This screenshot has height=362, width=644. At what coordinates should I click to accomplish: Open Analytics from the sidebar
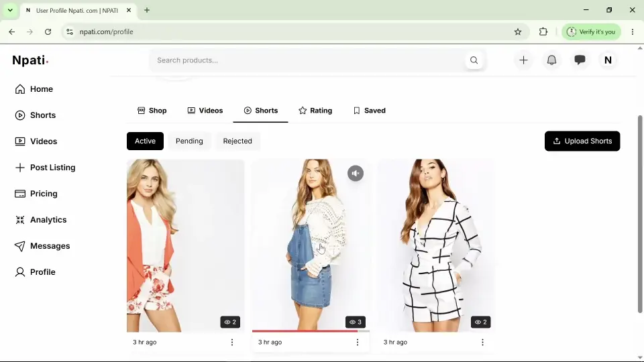tap(41, 220)
